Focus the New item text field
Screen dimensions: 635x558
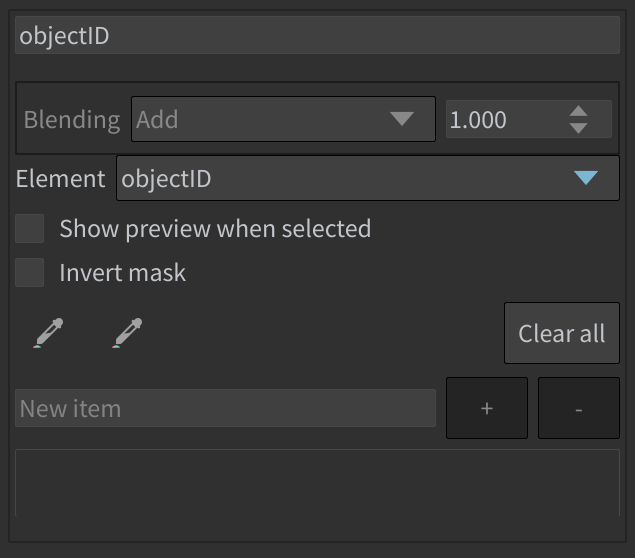point(226,408)
